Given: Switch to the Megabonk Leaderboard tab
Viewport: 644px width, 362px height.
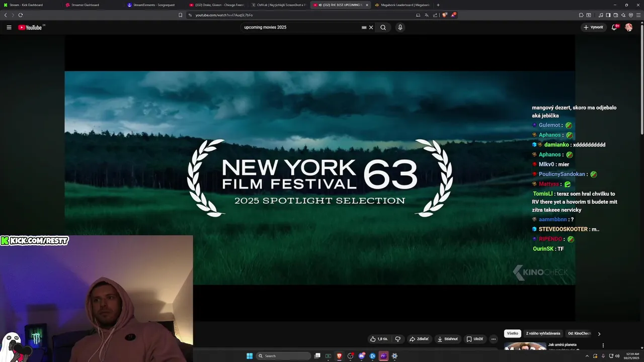Looking at the screenshot, I should point(403,5).
